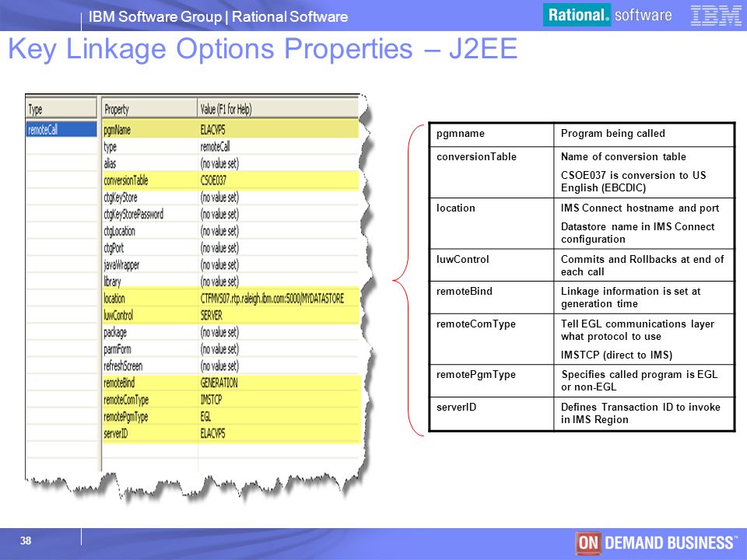Click the remoteCall value in Value column
747x560 pixels.
[215, 147]
